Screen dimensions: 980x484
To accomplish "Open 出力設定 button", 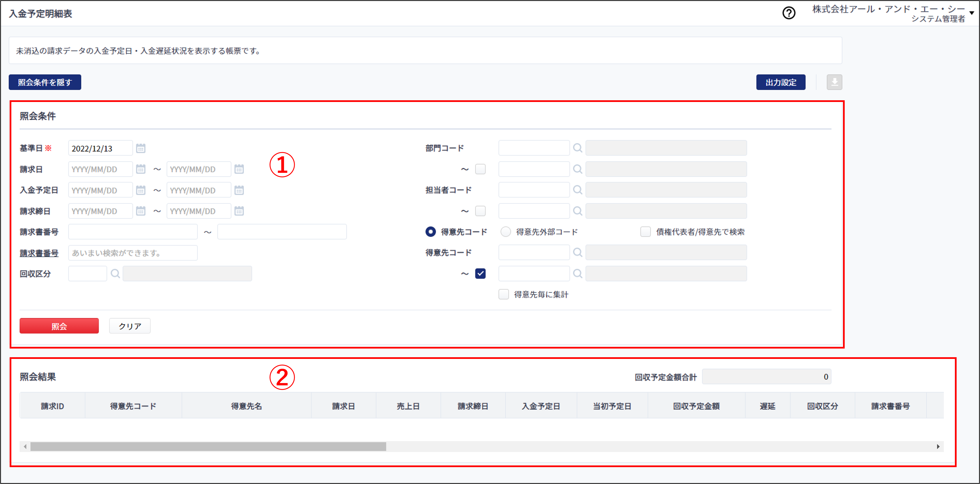I will 781,82.
